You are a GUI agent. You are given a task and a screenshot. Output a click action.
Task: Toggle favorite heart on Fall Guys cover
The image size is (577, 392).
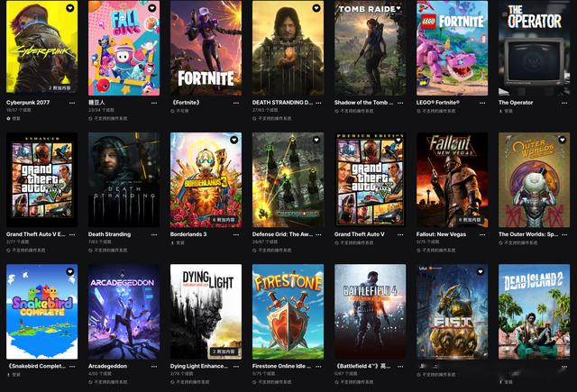[152, 8]
